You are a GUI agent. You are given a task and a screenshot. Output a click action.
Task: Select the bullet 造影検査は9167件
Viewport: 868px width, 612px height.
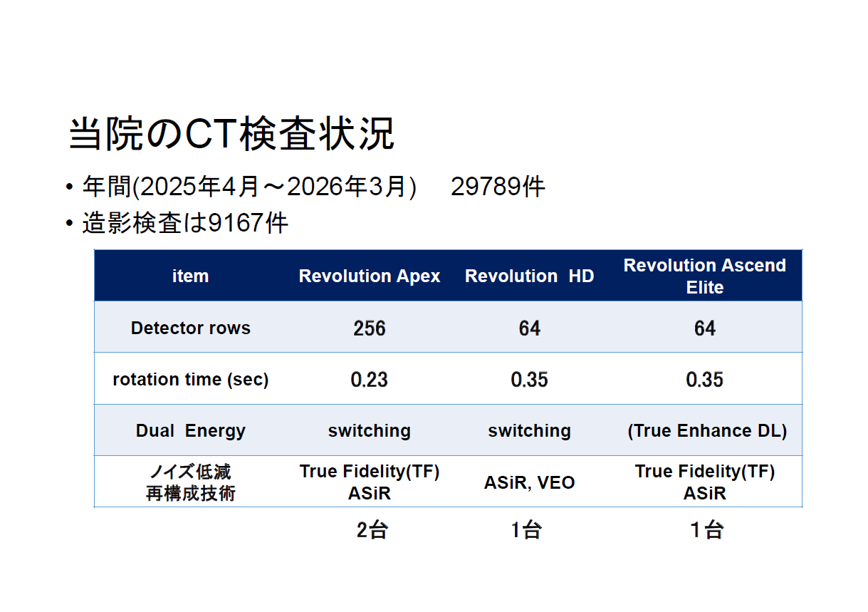(177, 223)
